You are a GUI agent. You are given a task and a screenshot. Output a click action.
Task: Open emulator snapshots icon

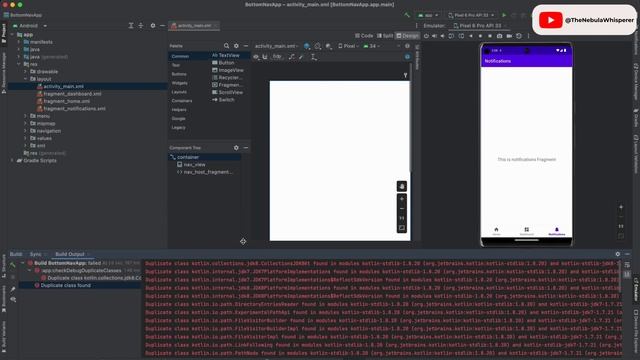(x=519, y=36)
